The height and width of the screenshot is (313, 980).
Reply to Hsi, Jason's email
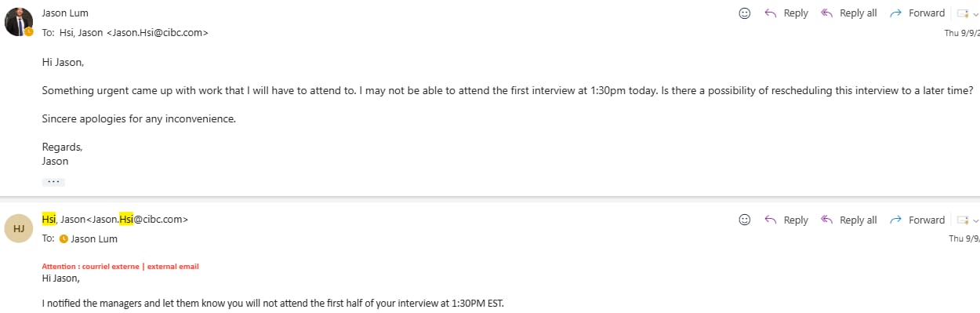point(786,220)
